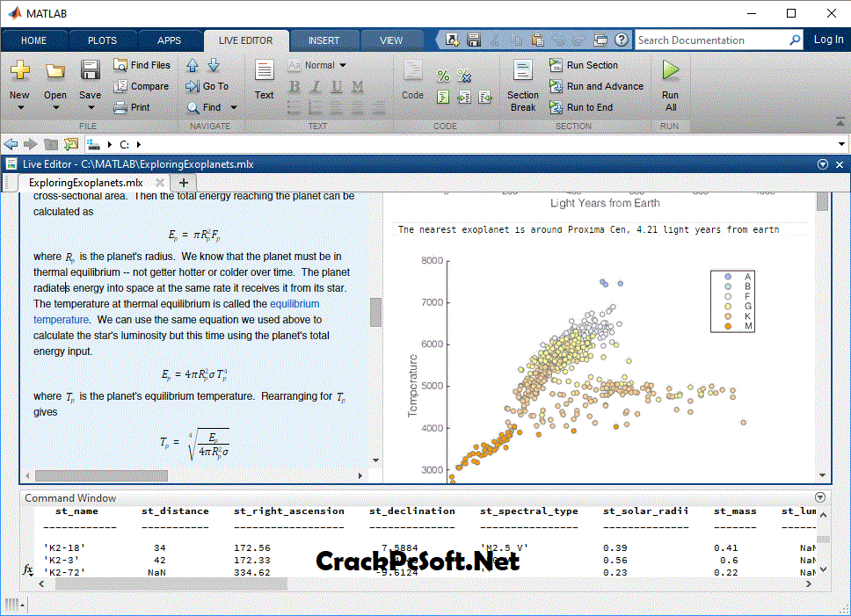
Task: Open the Live Editor panel actions menu
Action: pos(823,164)
